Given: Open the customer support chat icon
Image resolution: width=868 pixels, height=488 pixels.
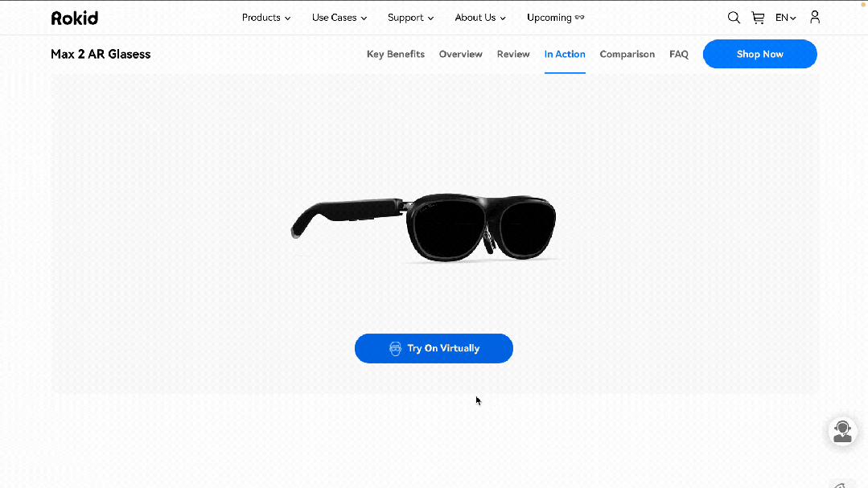Looking at the screenshot, I should tap(842, 431).
